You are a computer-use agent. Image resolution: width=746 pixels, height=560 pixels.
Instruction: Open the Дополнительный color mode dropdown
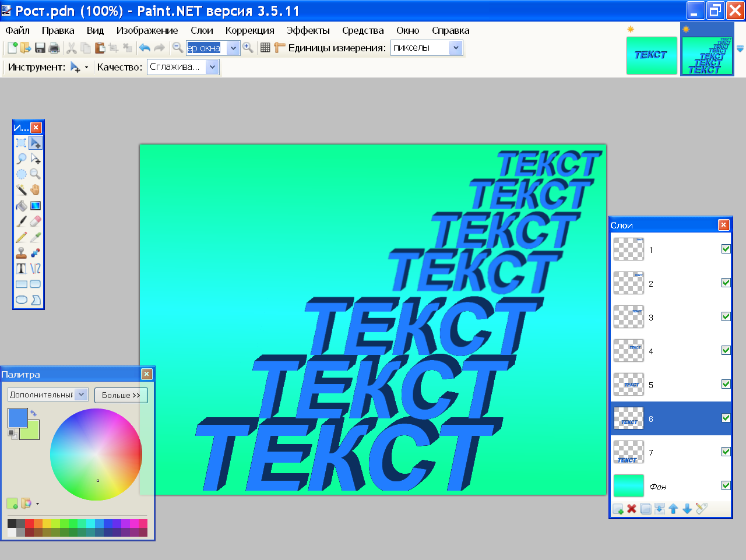(82, 395)
